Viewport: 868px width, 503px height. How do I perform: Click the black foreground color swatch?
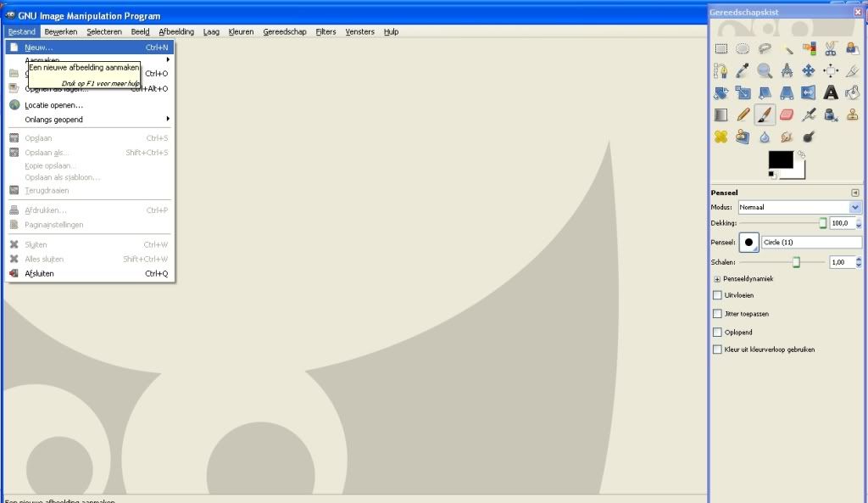coord(780,159)
